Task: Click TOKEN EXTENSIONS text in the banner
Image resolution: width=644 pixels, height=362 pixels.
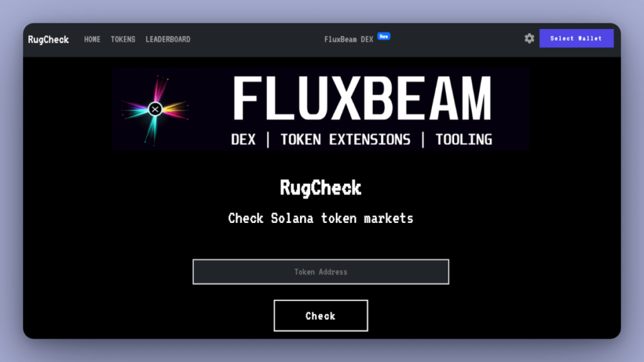Action: point(345,140)
